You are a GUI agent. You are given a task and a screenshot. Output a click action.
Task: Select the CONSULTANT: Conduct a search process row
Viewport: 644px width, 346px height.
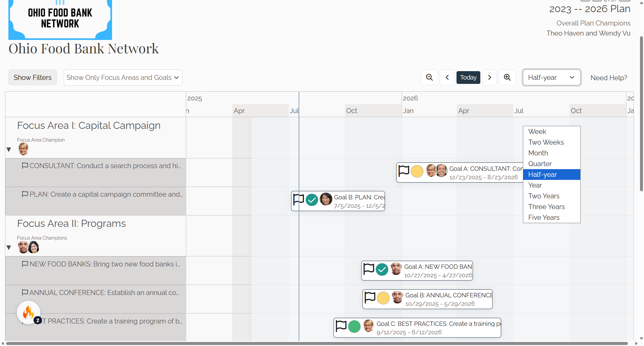[96, 172]
